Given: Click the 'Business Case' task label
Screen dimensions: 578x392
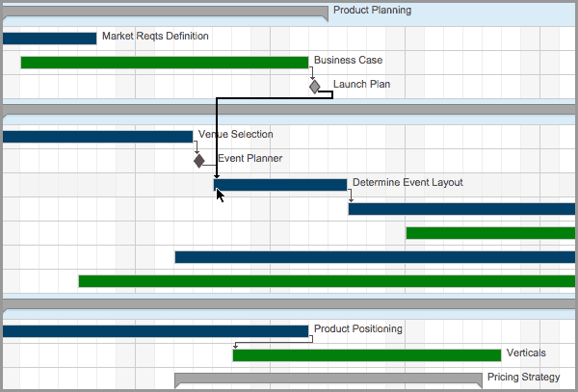Looking at the screenshot, I should pyautogui.click(x=348, y=61).
